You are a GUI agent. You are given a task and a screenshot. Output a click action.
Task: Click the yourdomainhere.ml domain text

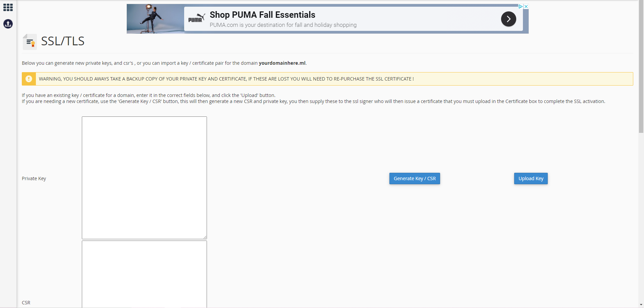click(282, 63)
